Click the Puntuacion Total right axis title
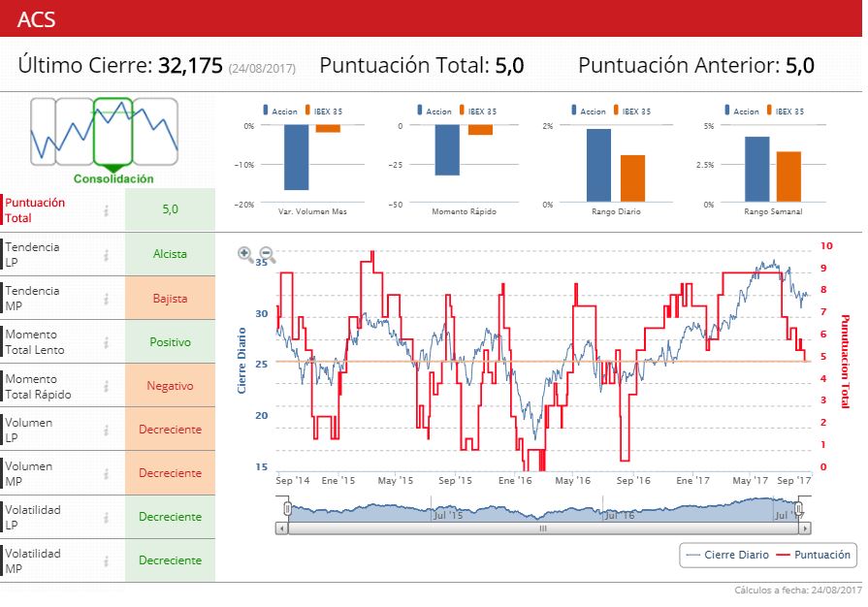Screen dimensions: 868x607 click(846, 362)
